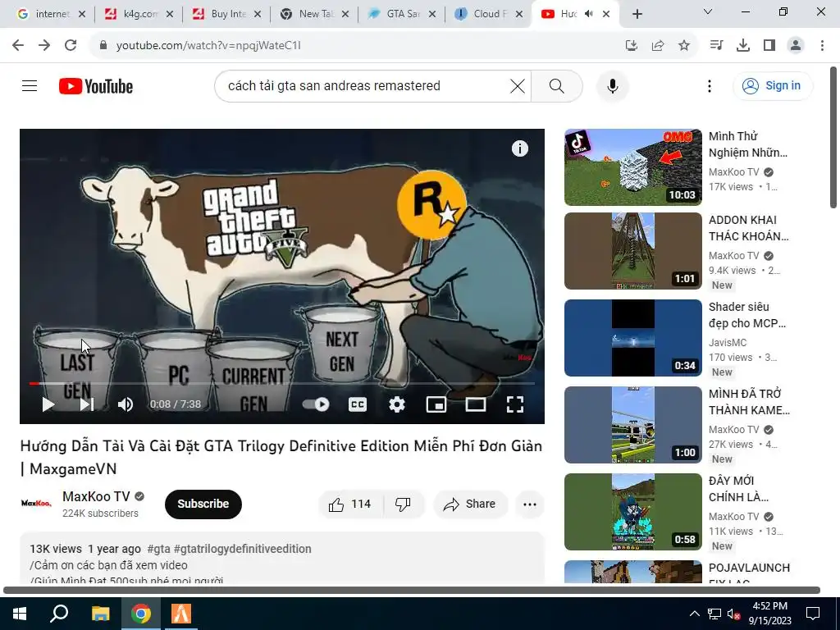Switch to the New Tab tab
The image size is (840, 630).
(315, 14)
